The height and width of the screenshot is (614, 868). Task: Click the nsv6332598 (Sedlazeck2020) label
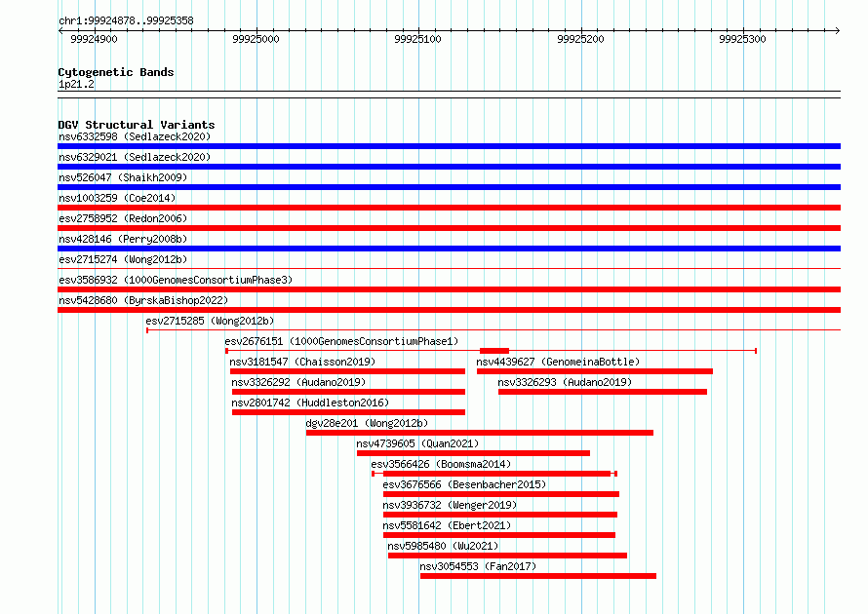pyautogui.click(x=135, y=136)
